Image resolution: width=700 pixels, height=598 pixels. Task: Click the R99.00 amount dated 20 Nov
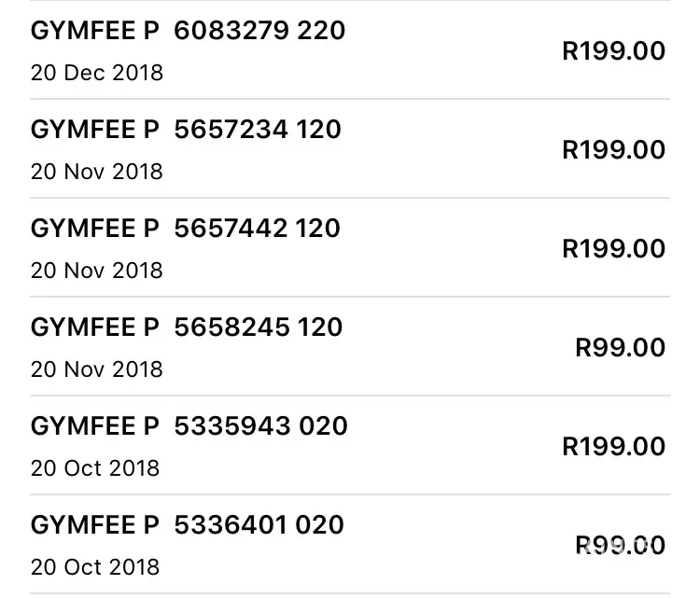point(620,348)
